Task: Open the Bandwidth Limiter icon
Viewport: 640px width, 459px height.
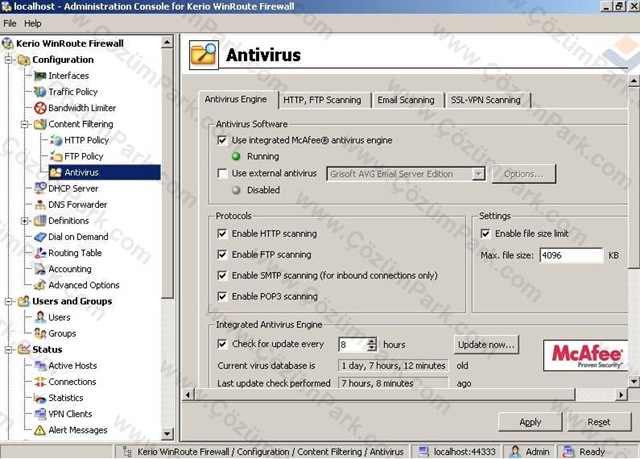Action: click(x=40, y=108)
